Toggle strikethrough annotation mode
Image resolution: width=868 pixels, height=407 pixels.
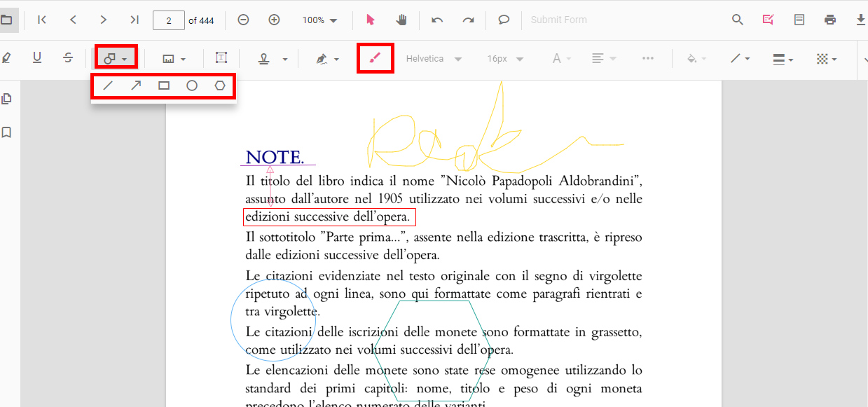pos(67,57)
